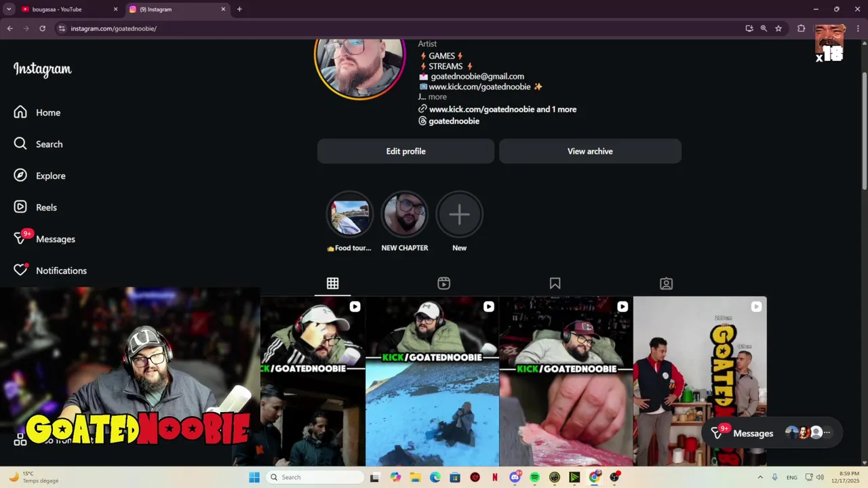The width and height of the screenshot is (868, 488).
Task: Switch to the Tagged photos tab
Action: pyautogui.click(x=666, y=283)
